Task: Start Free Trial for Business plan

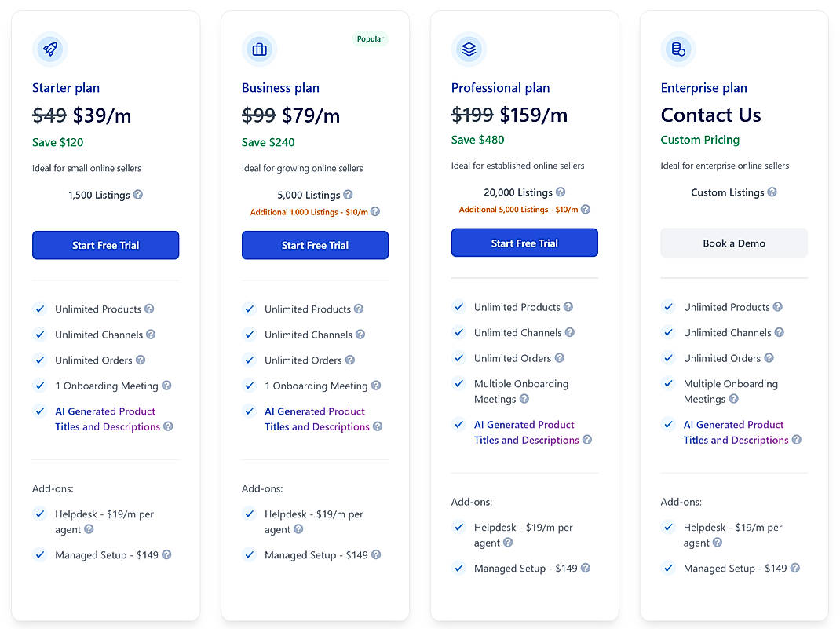Action: point(315,245)
